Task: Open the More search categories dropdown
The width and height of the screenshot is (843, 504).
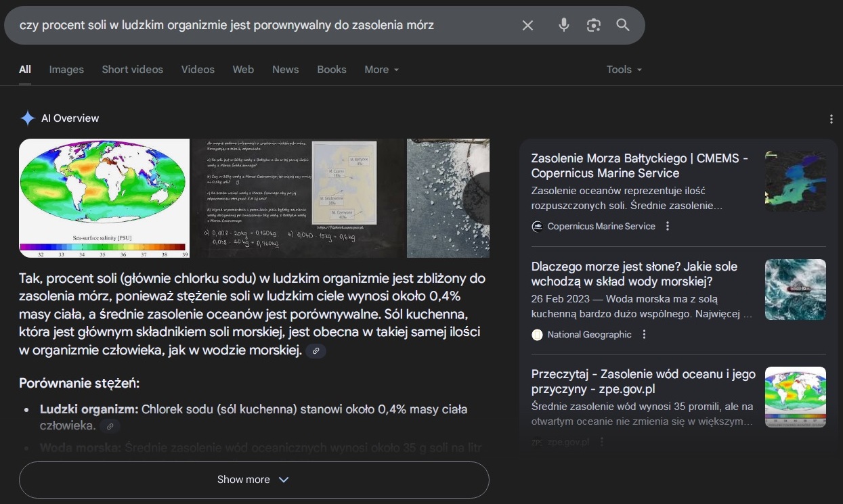Action: pyautogui.click(x=381, y=69)
